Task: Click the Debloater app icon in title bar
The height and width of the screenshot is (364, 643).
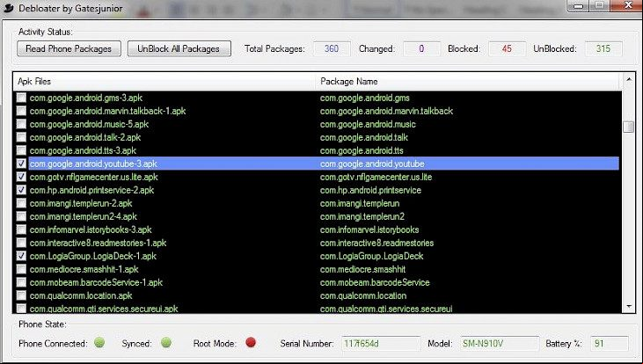Action: pos(9,8)
